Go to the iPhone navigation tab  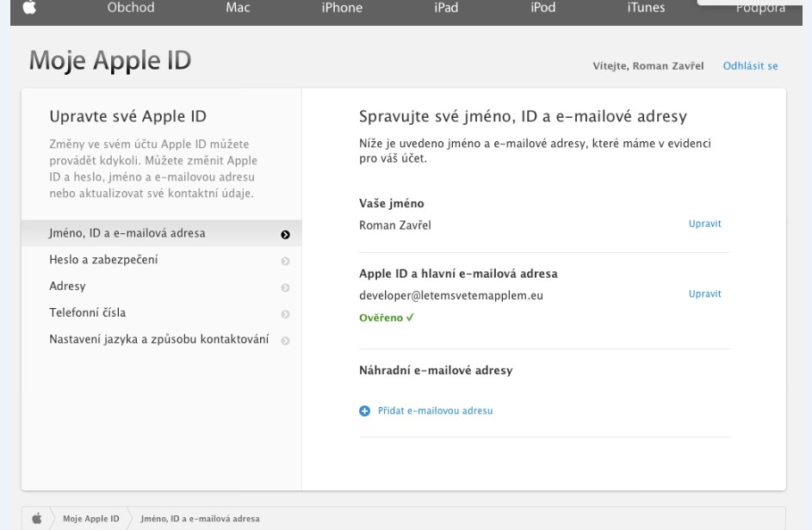click(342, 7)
